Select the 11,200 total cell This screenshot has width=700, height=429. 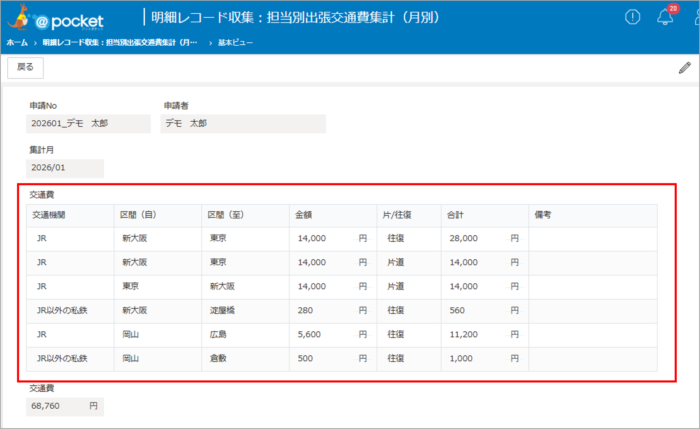[x=485, y=335]
